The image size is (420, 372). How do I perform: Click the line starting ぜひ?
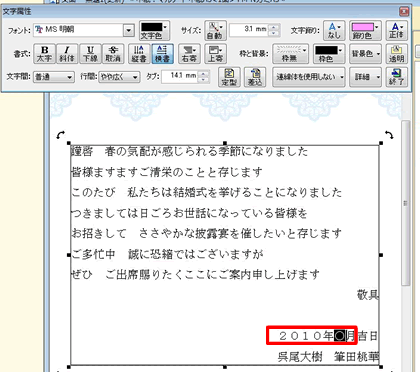click(195, 275)
